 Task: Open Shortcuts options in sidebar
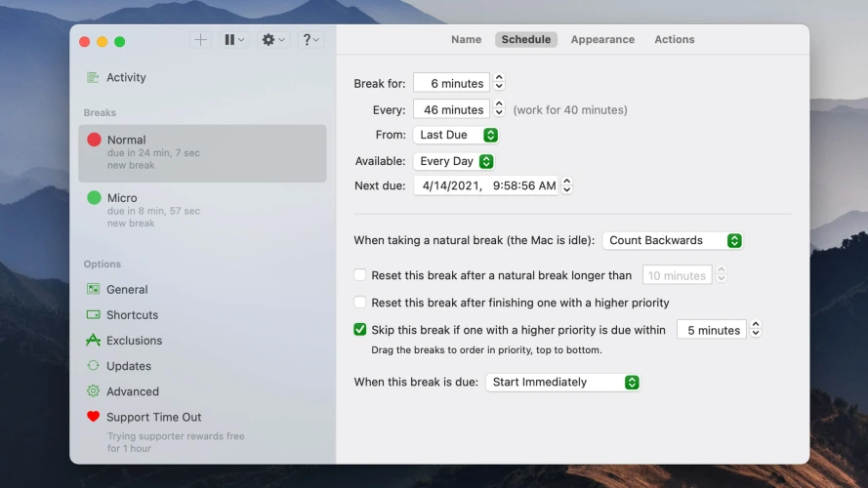[132, 315]
